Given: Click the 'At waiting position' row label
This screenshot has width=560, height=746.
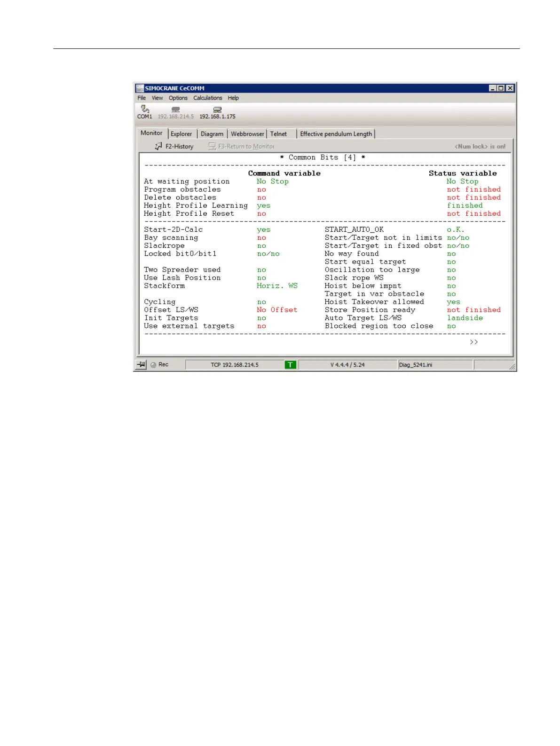Looking at the screenshot, I should [187, 181].
